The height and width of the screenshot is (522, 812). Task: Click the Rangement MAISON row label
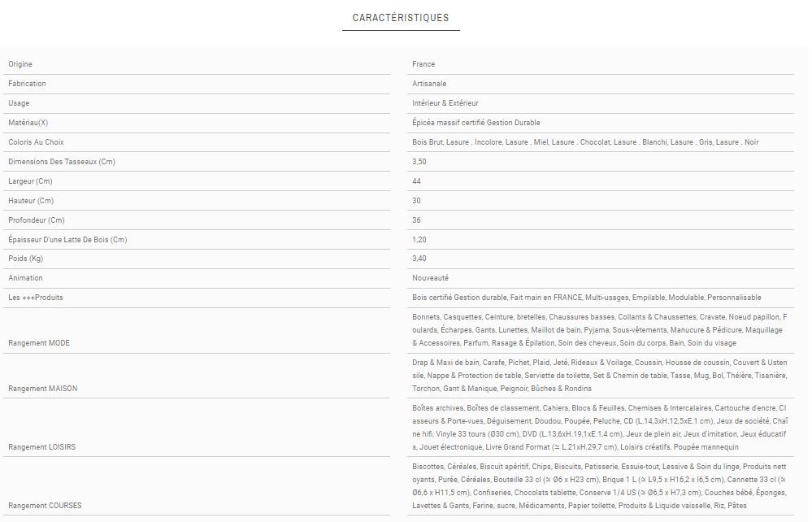(43, 389)
